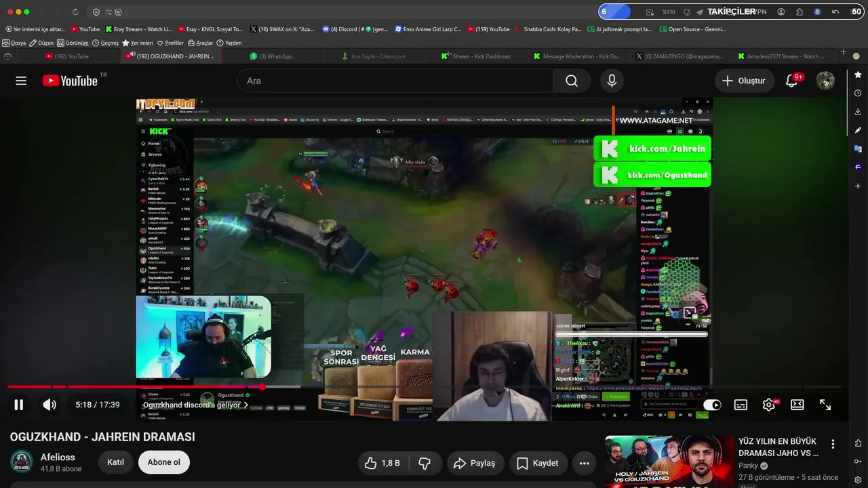Switch to Stream - Kick Dashboard tab
The height and width of the screenshot is (488, 868).
tap(476, 56)
